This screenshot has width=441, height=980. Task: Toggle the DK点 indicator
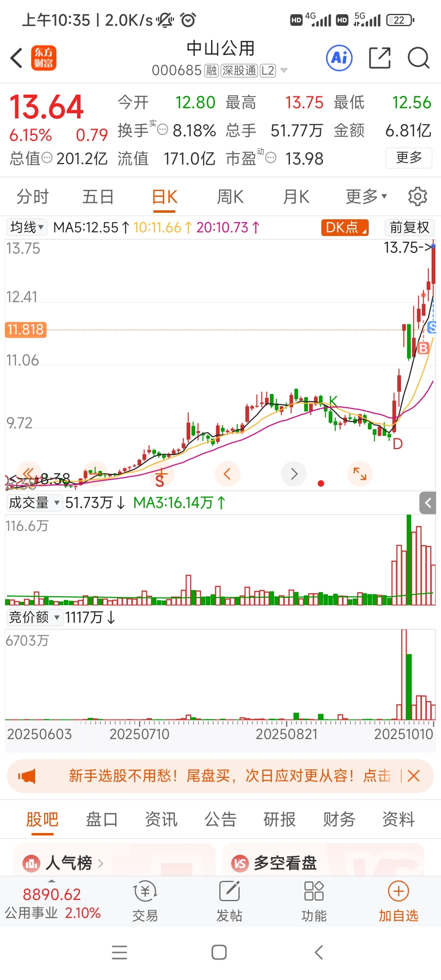345,227
